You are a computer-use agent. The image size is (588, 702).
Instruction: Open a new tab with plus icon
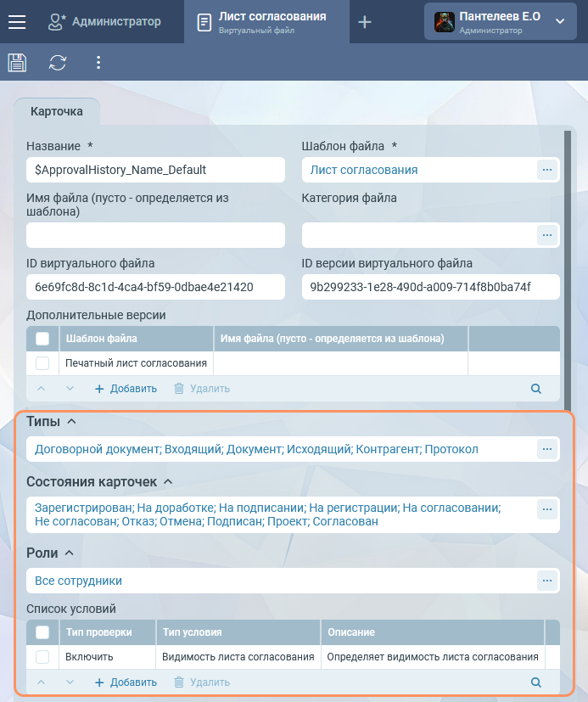[x=365, y=22]
